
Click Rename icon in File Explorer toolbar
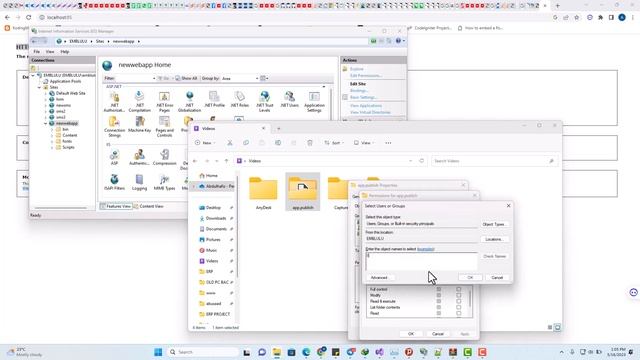coord(278,143)
